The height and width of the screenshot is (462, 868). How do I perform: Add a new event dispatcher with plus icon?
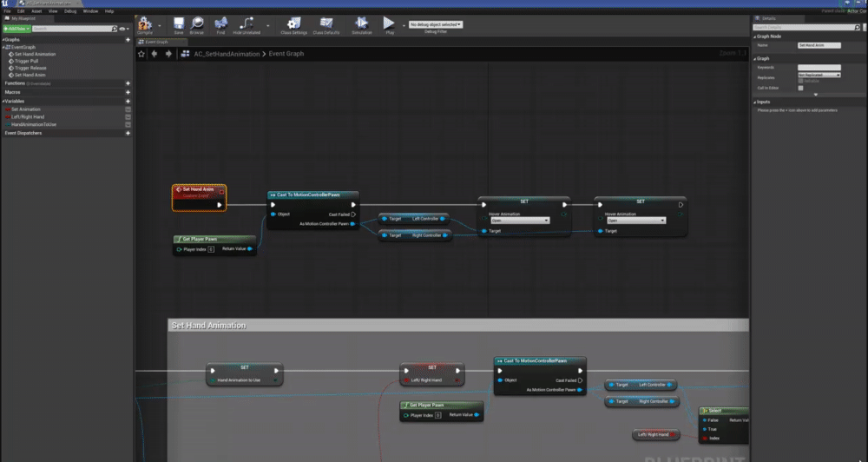click(128, 133)
